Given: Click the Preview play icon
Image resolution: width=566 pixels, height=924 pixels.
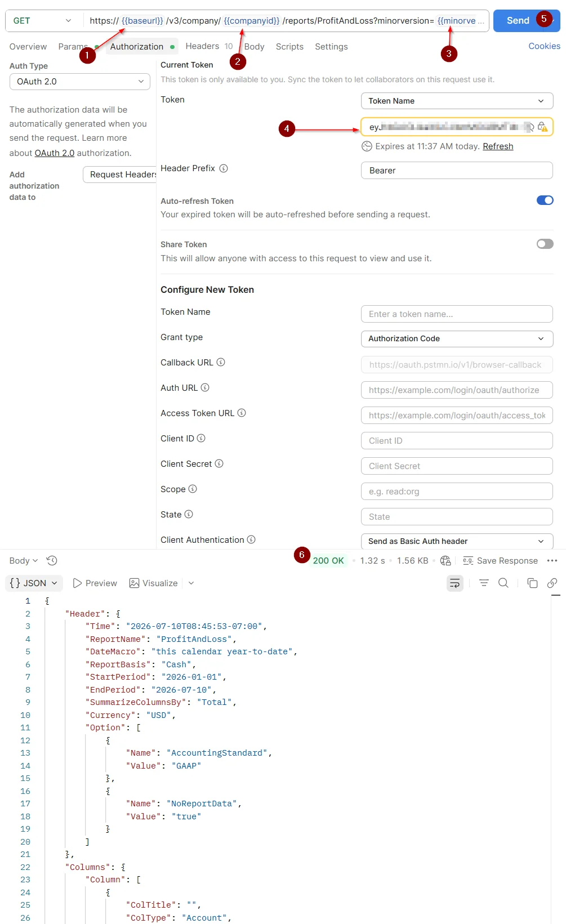Looking at the screenshot, I should [x=78, y=583].
